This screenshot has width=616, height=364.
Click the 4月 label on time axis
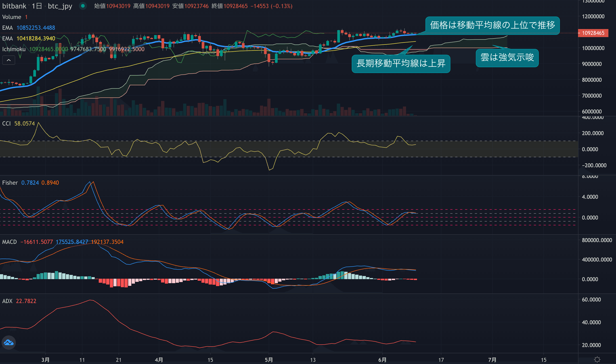159,360
